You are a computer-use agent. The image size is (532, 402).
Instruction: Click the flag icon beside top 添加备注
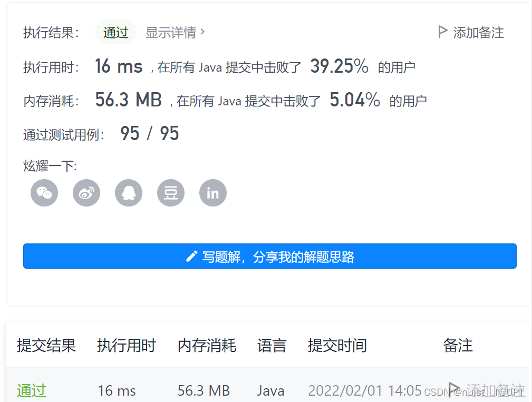tap(442, 32)
